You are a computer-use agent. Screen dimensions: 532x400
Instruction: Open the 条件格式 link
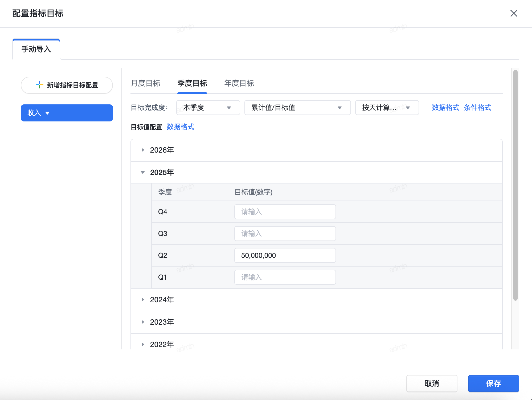[x=477, y=108]
